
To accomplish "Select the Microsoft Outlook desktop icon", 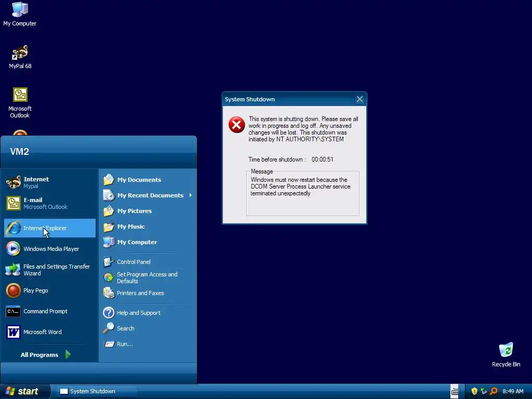I will [20, 103].
